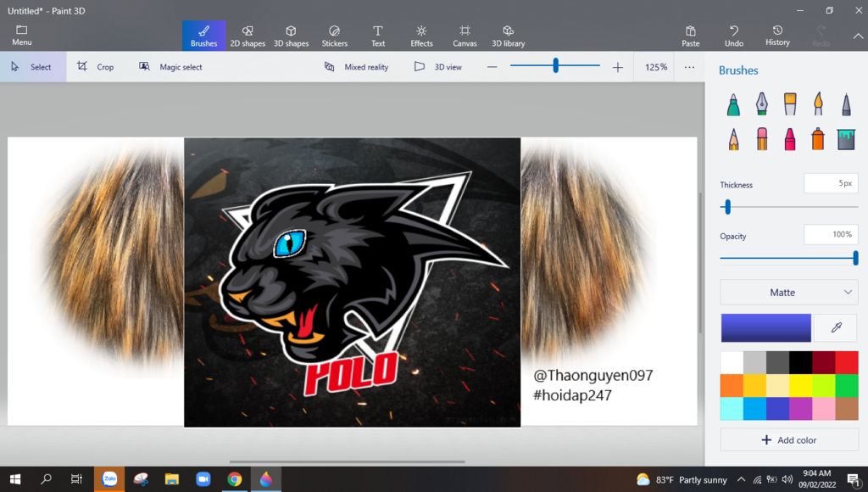The height and width of the screenshot is (492, 868).
Task: Expand the Matte material dropdown
Action: click(x=789, y=293)
